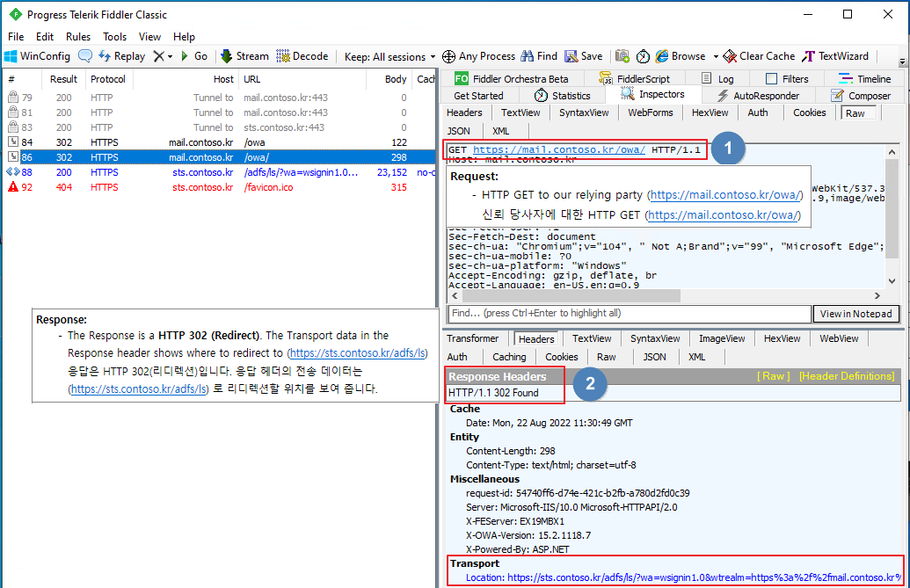The width and height of the screenshot is (910, 588).
Task: Select request Headers inspector tab
Action: (x=464, y=113)
